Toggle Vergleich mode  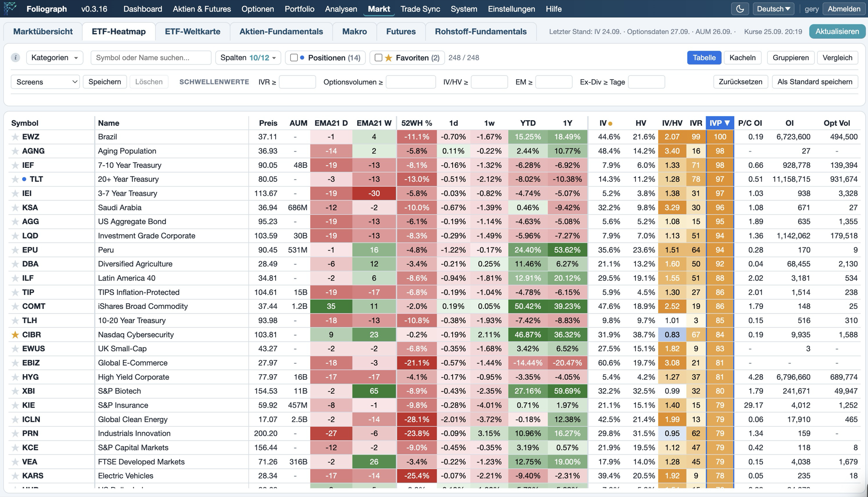click(838, 58)
